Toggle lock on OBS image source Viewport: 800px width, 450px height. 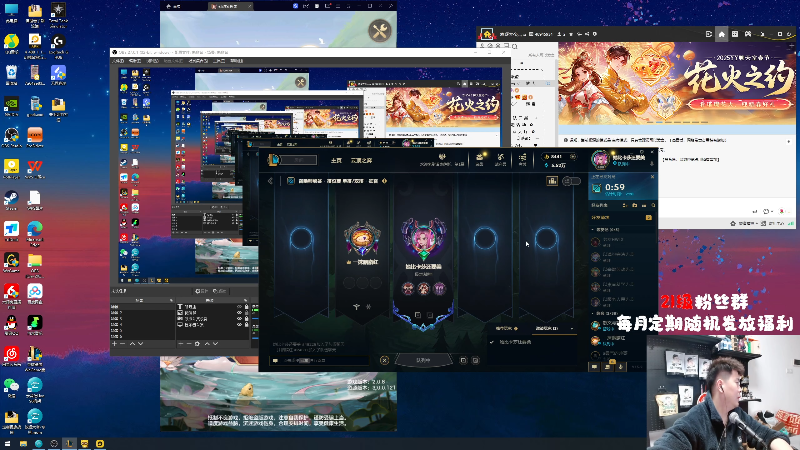point(246,313)
